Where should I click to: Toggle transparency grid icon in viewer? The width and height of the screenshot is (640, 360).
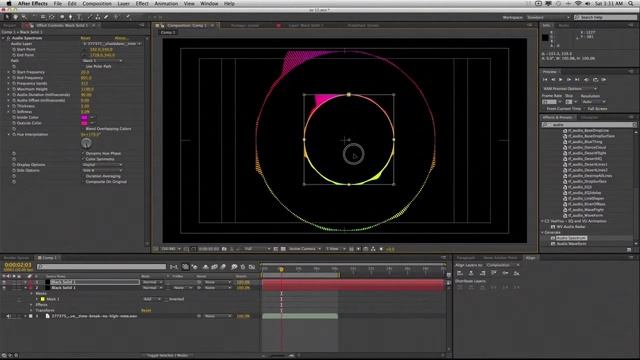tap(283, 249)
